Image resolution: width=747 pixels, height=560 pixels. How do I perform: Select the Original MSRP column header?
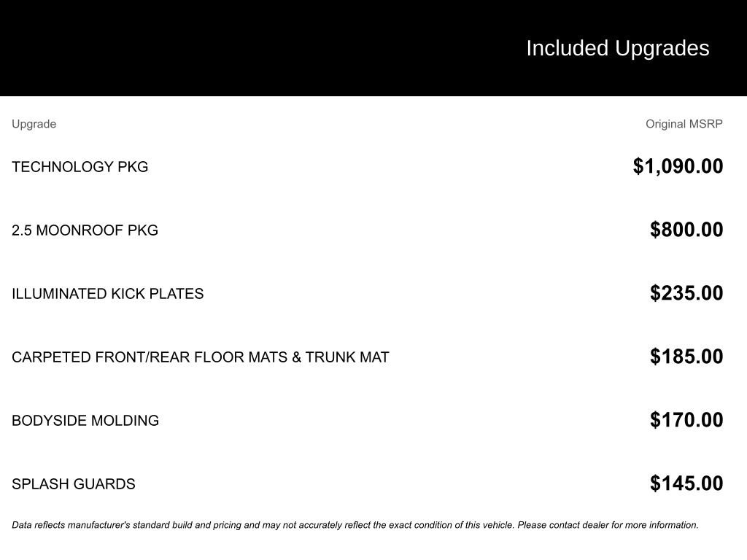[x=684, y=124]
